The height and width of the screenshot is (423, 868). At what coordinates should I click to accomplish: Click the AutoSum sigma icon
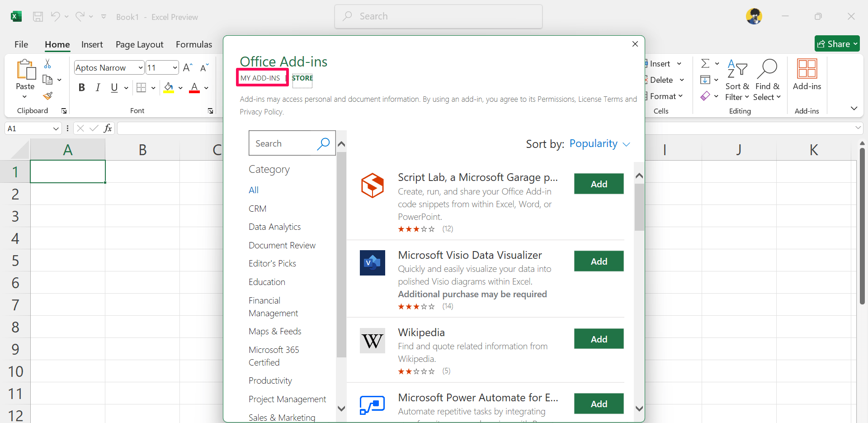tap(705, 63)
